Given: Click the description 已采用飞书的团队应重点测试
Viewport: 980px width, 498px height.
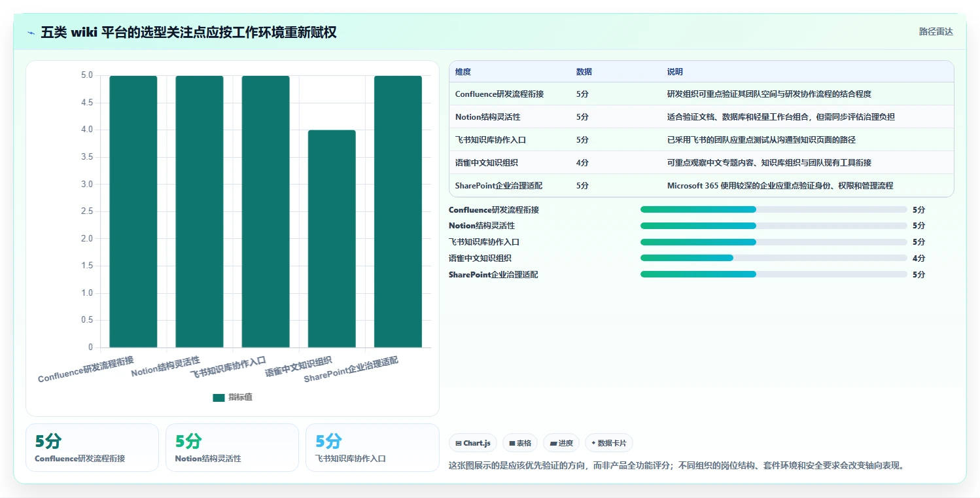Looking at the screenshot, I should pyautogui.click(x=761, y=140).
